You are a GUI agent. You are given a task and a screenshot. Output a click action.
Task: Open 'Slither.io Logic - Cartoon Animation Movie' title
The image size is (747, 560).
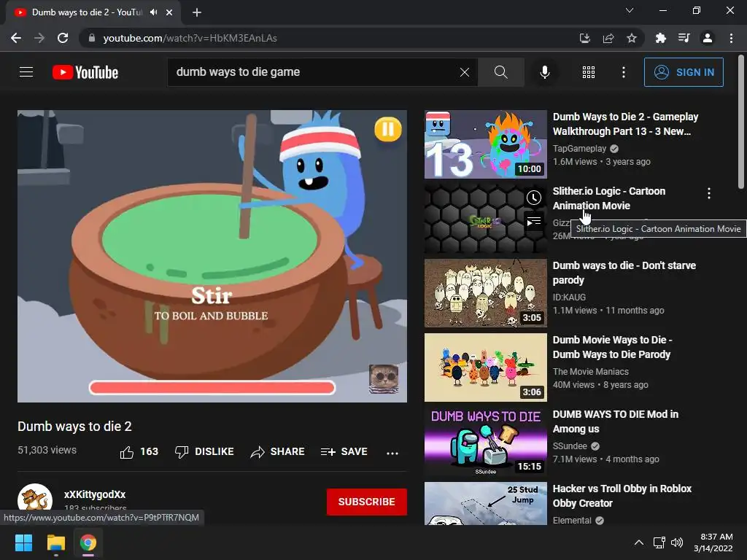point(609,198)
